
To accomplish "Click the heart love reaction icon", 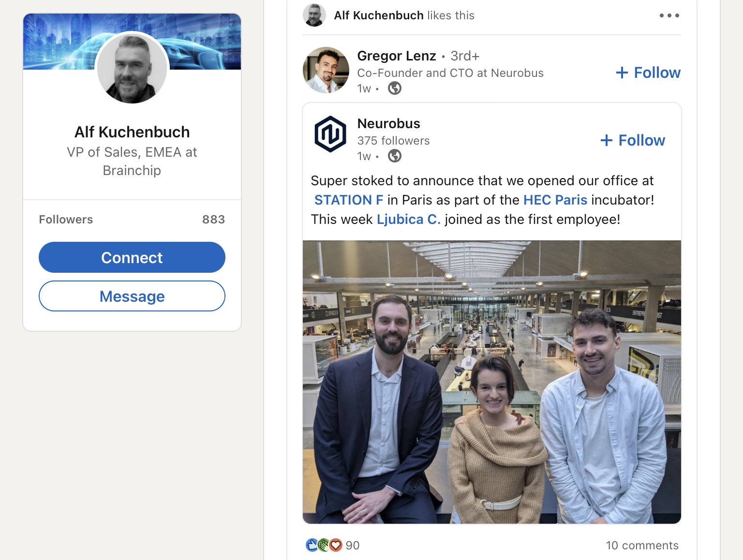I will click(336, 545).
